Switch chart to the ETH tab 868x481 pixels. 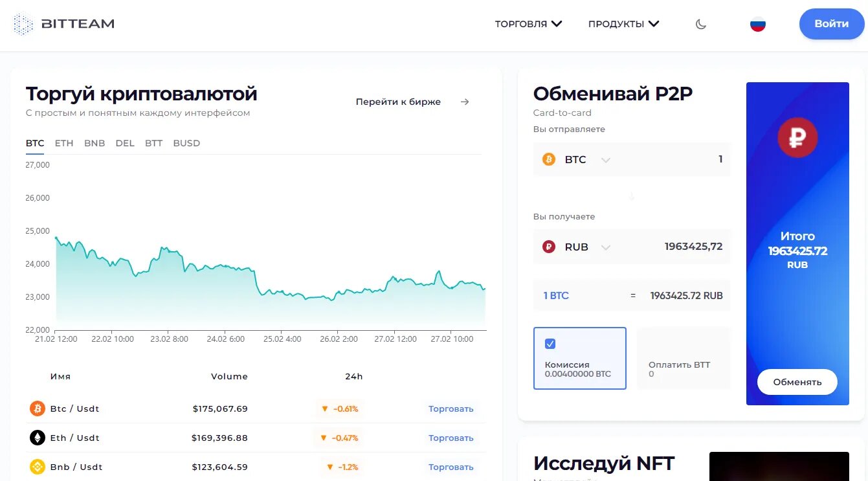point(64,143)
